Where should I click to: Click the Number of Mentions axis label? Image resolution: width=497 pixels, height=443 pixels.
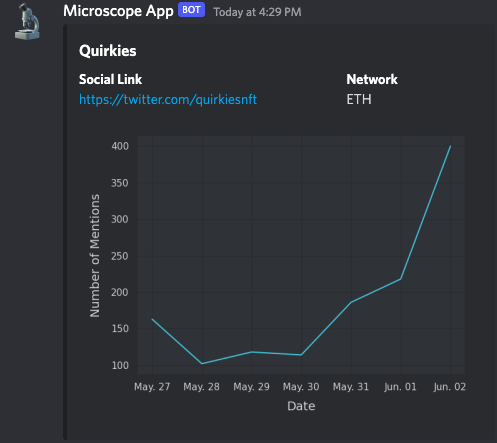(95, 255)
